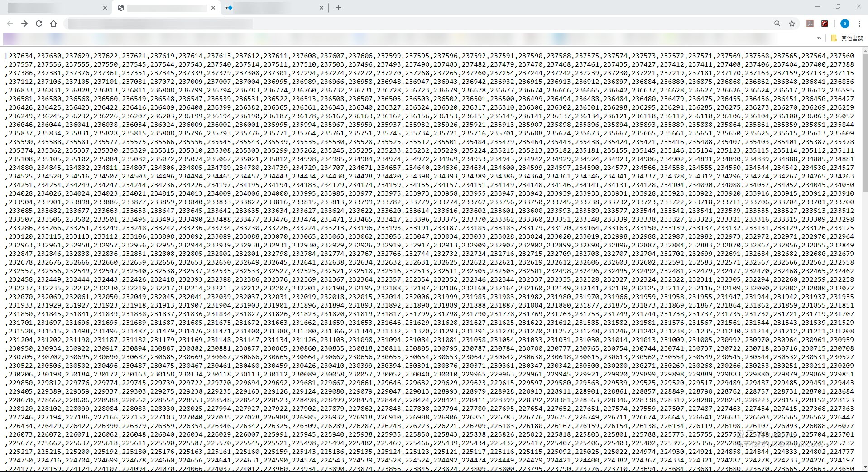Click the number 237560 in the first row
The image size is (868, 472).
pyautogui.click(x=842, y=56)
